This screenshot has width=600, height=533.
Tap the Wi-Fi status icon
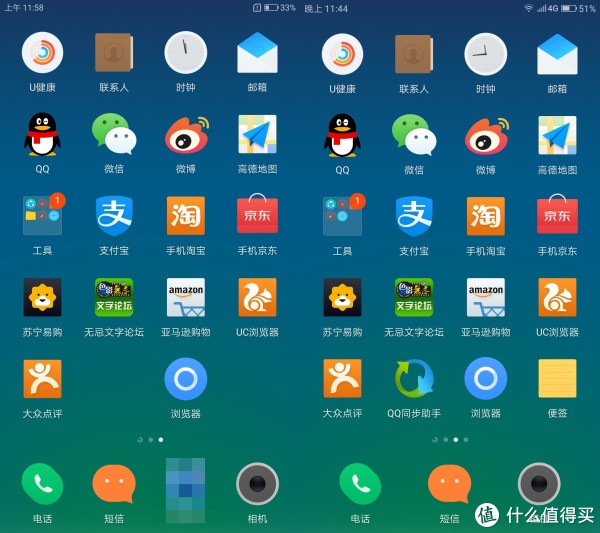tap(528, 8)
